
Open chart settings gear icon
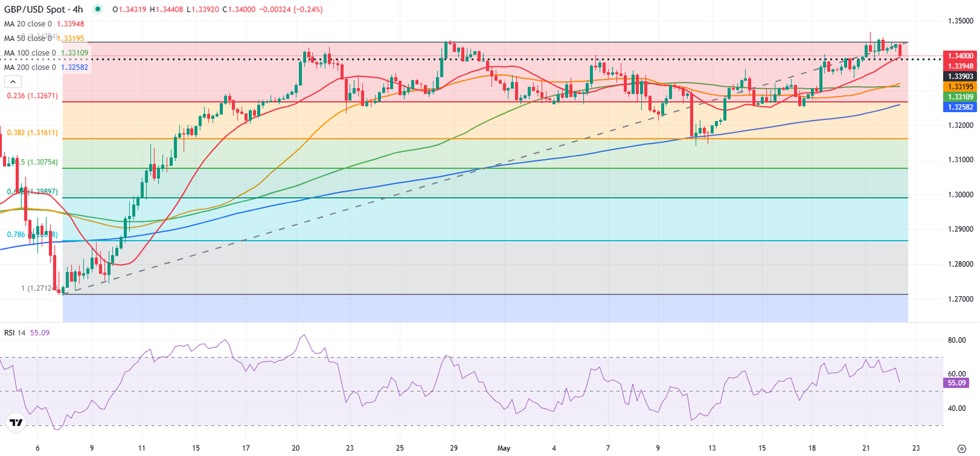[962, 449]
